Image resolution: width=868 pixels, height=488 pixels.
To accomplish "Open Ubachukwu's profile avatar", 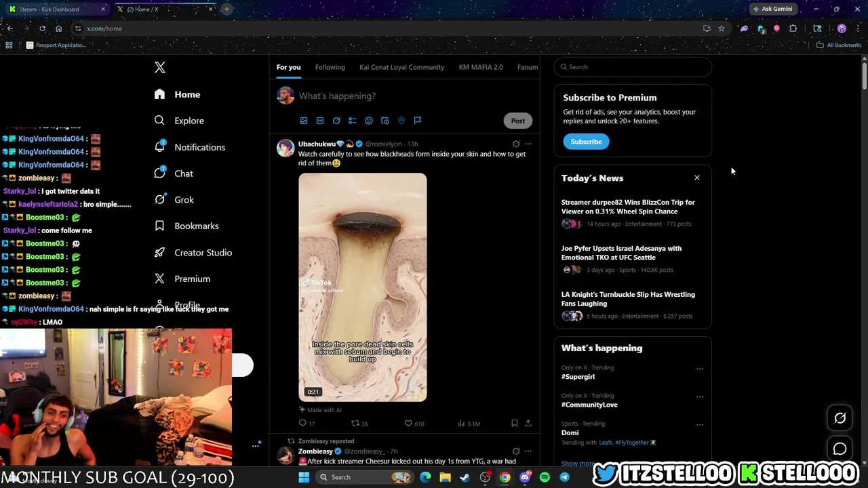I will click(285, 148).
